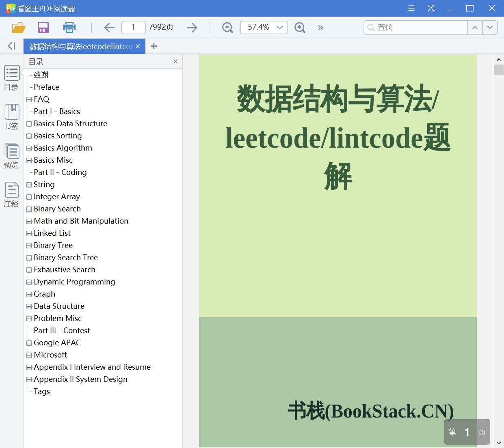The image size is (504, 448).
Task: Open the 致谢 outline entry
Action: click(x=41, y=75)
